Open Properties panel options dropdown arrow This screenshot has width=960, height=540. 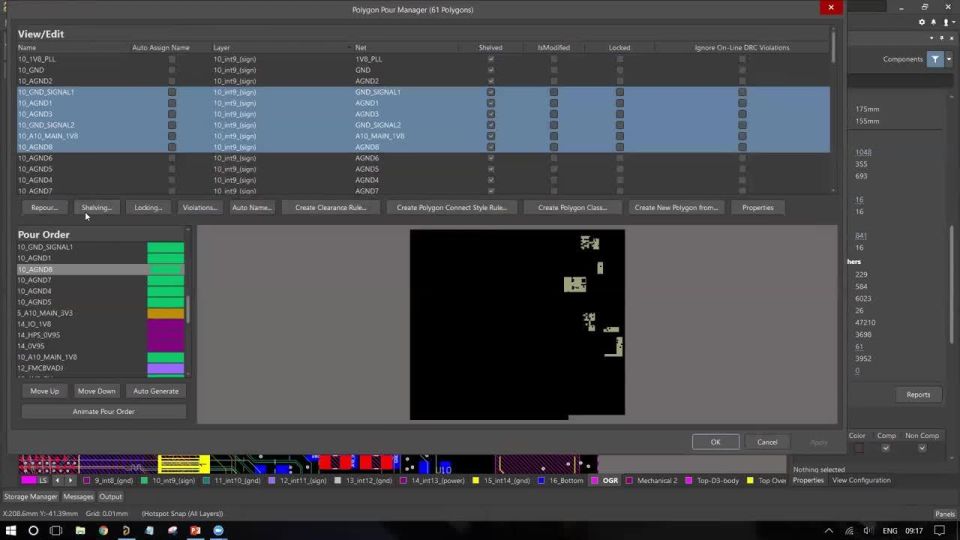pyautogui.click(x=932, y=38)
